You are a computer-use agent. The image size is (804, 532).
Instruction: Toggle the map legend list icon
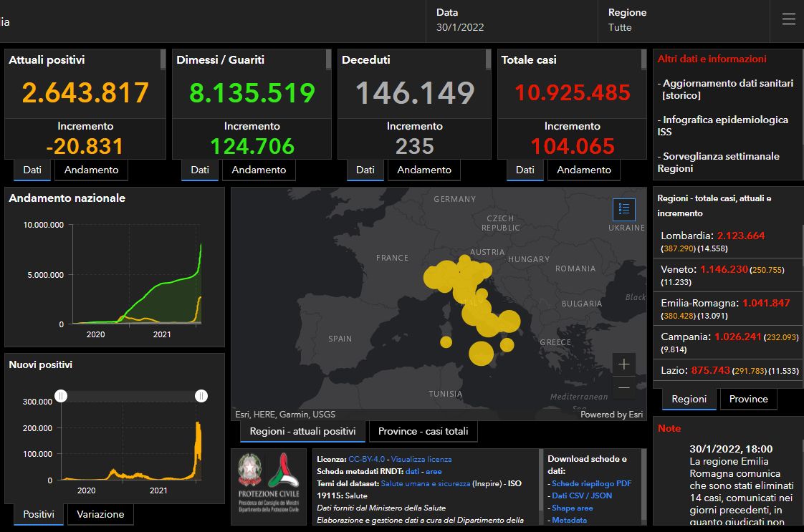click(x=623, y=209)
